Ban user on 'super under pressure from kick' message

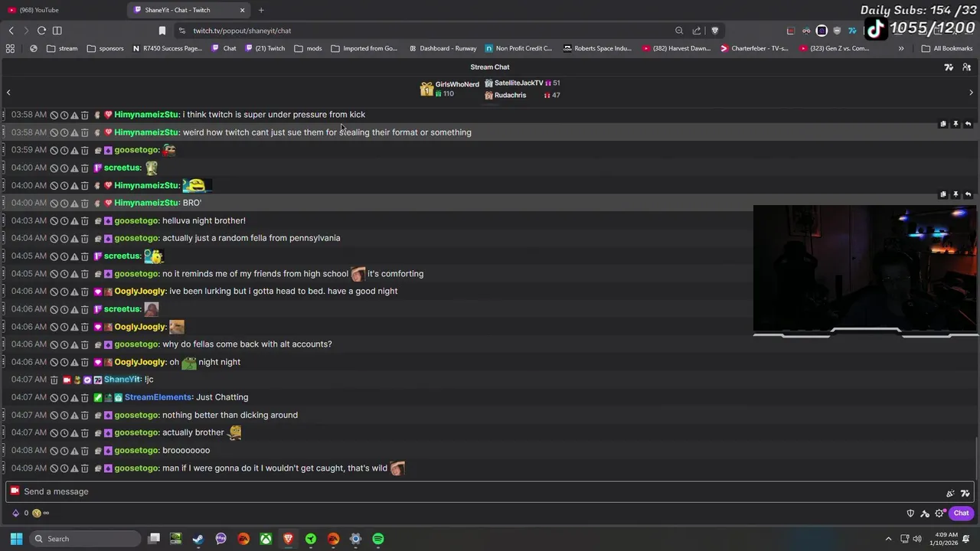54,115
